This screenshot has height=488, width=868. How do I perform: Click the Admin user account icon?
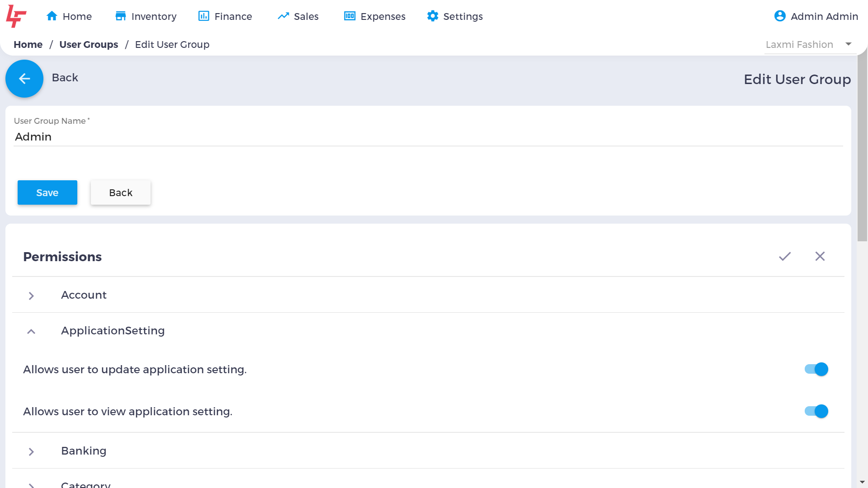[x=779, y=16]
